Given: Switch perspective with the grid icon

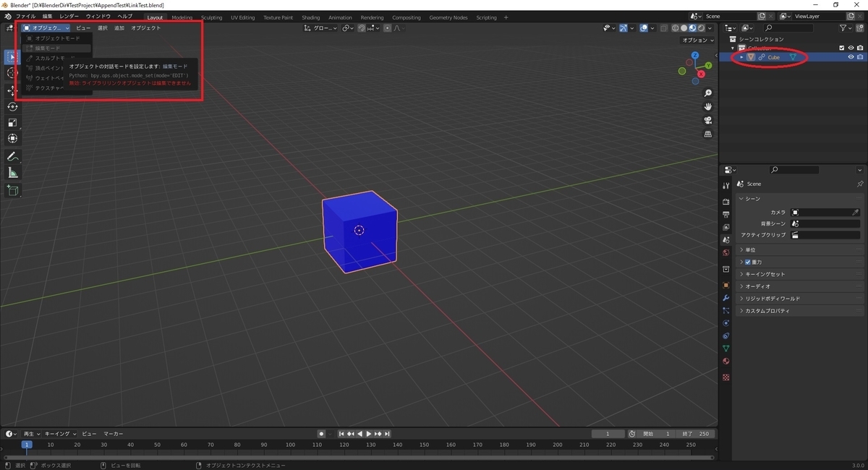Looking at the screenshot, I should point(708,134).
